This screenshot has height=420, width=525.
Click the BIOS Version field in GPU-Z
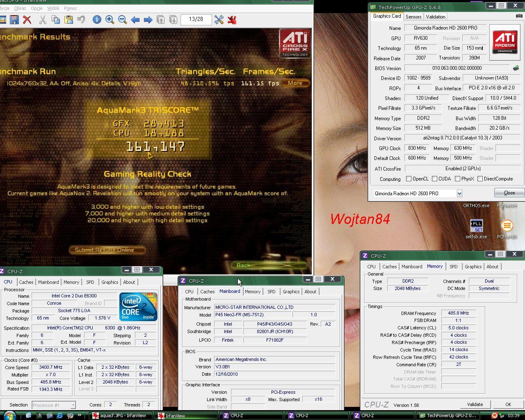click(457, 68)
